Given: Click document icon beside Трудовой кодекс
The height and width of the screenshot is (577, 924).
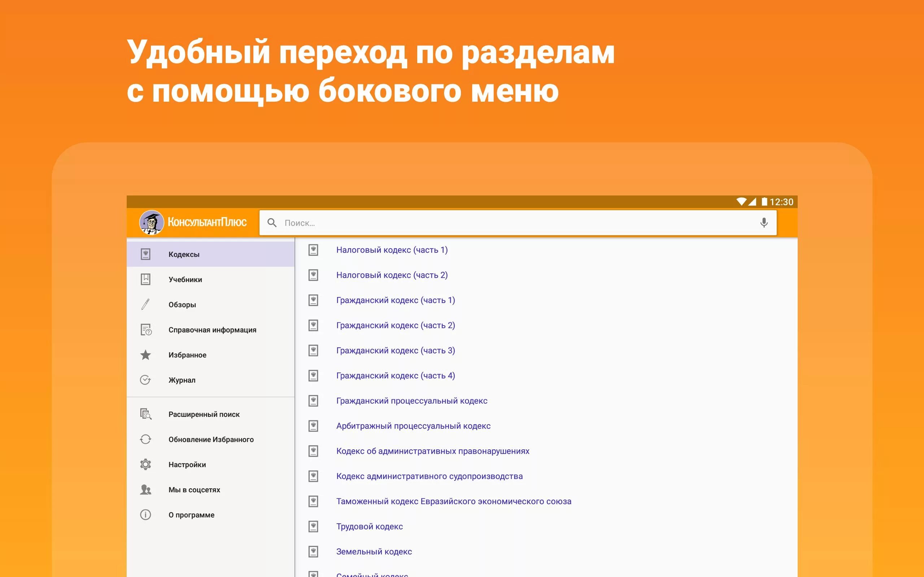Looking at the screenshot, I should coord(313,526).
